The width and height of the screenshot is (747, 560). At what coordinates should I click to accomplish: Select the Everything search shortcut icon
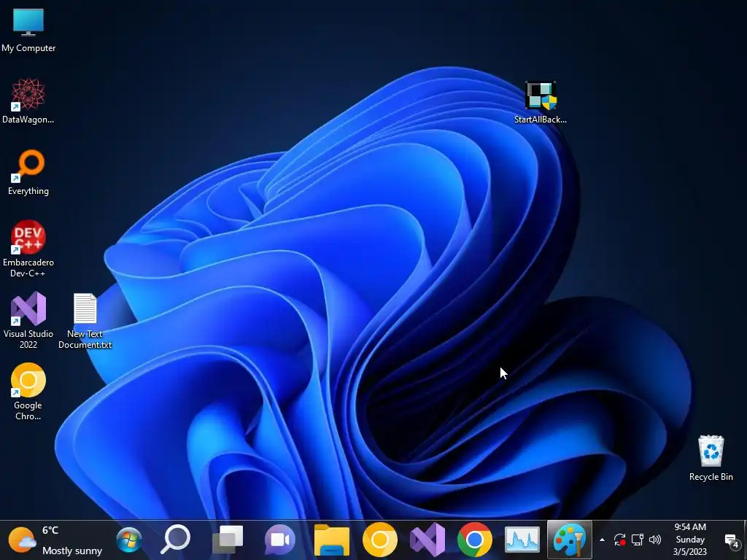point(28,172)
